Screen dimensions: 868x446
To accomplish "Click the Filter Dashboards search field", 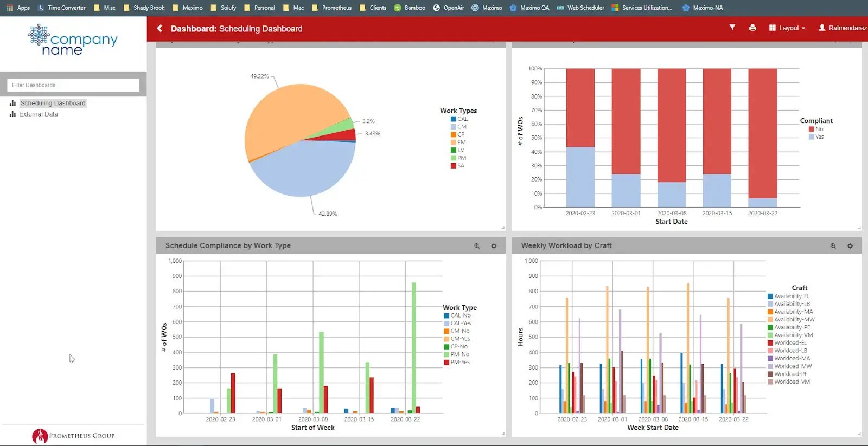I will tap(73, 85).
